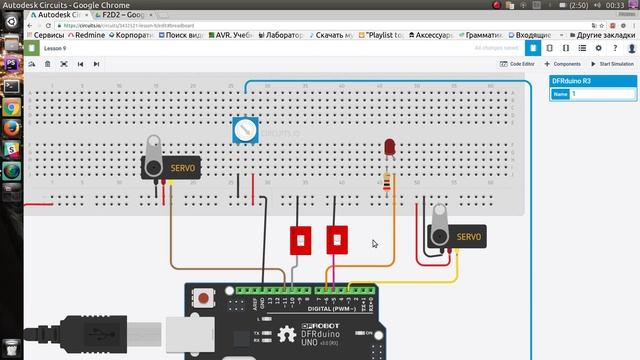Open the bill of materials list
Image resolution: width=640 pixels, height=360 pixels.
(582, 48)
